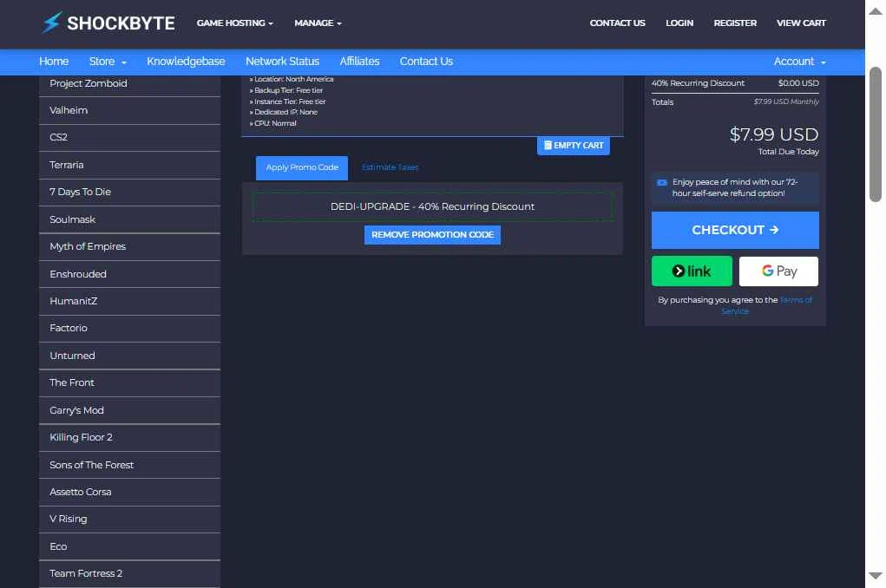Click the Google G logo on Pay button
This screenshot has width=886, height=588.
click(767, 271)
